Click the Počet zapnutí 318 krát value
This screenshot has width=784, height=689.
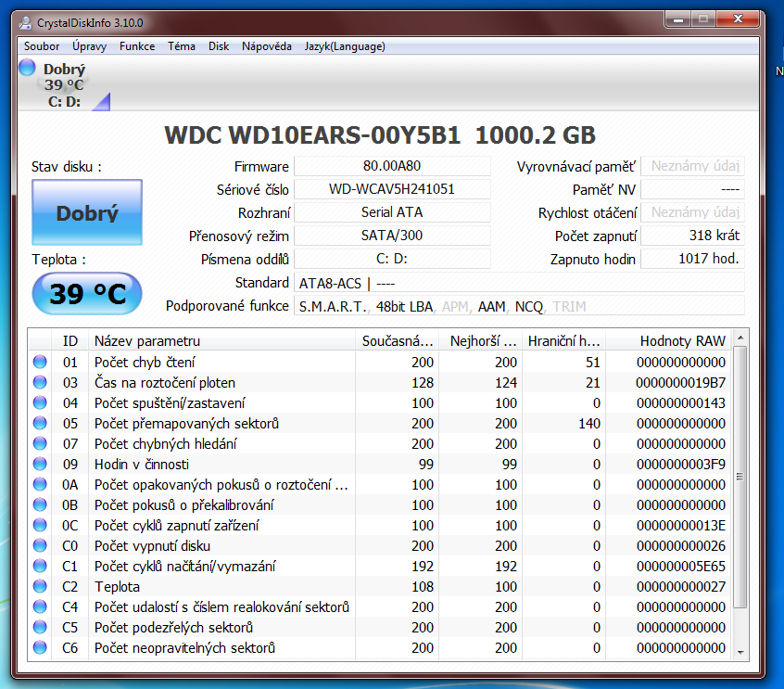(692, 236)
